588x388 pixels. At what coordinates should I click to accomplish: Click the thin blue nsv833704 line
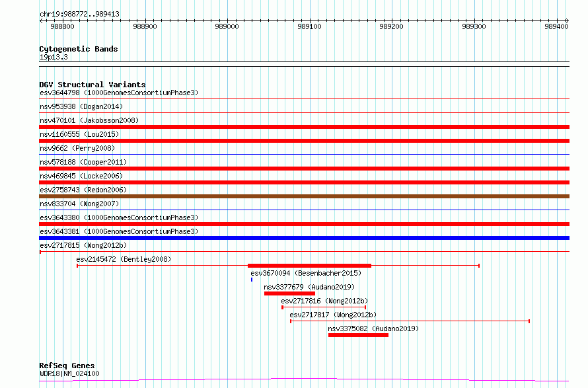[x=304, y=210]
